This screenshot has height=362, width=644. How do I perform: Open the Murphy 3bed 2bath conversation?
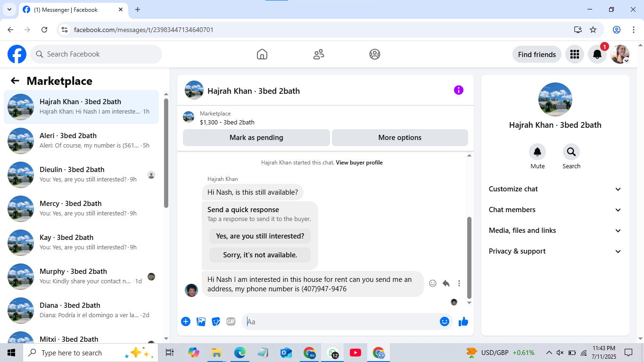[x=82, y=277]
